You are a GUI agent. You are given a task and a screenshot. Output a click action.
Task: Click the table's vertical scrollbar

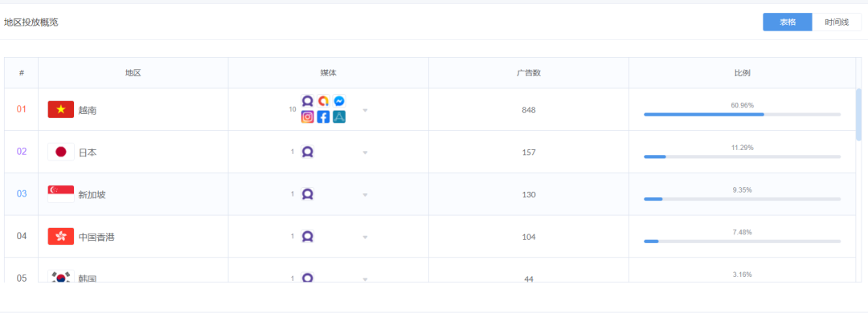point(858,114)
